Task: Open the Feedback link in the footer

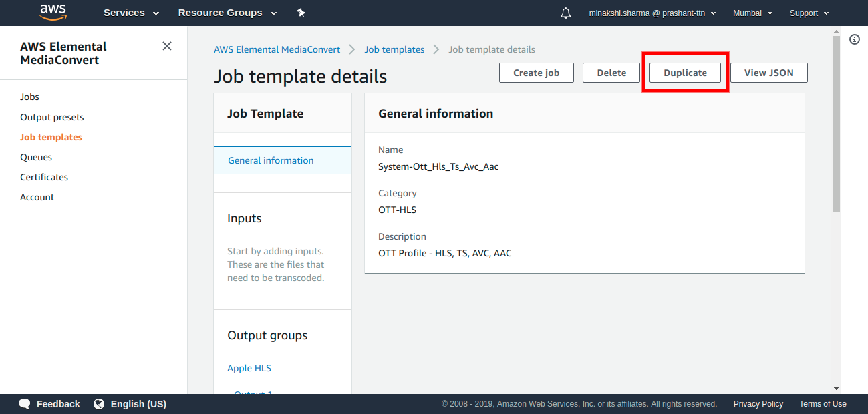Action: click(58, 404)
